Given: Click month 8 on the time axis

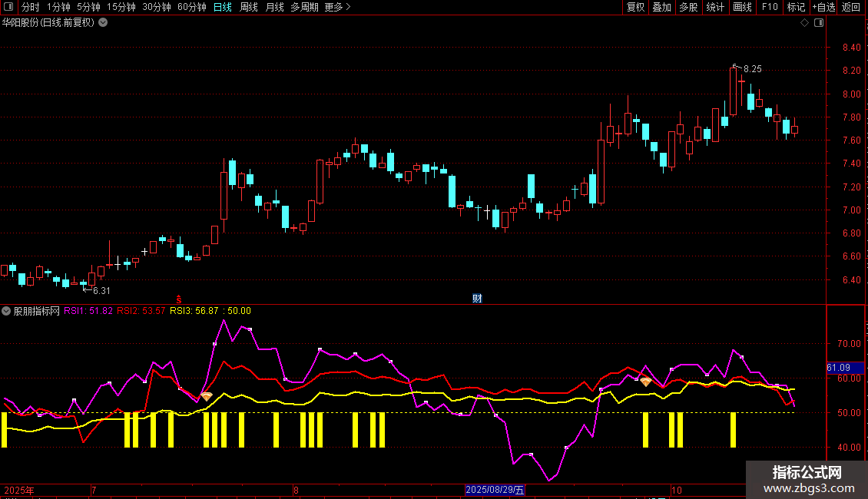Looking at the screenshot, I should pos(297,490).
